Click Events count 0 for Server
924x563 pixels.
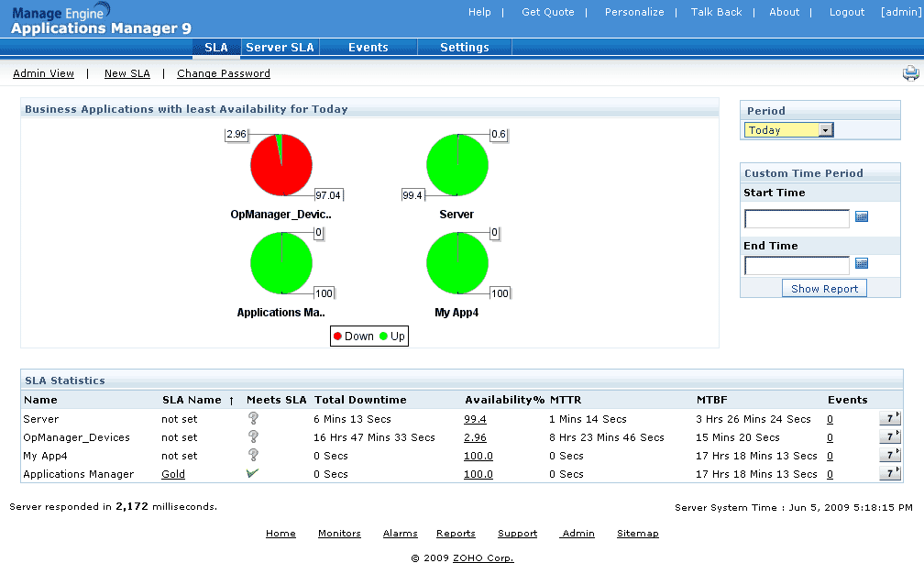coord(830,419)
